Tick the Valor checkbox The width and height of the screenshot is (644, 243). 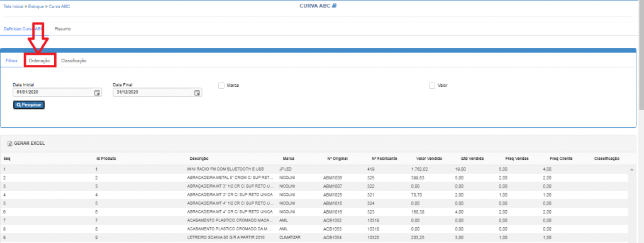431,86
